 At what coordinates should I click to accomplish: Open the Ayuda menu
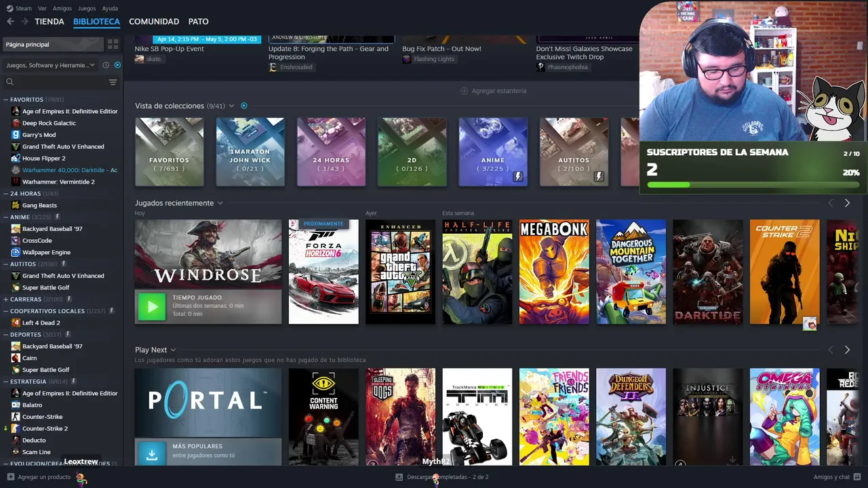pos(110,8)
